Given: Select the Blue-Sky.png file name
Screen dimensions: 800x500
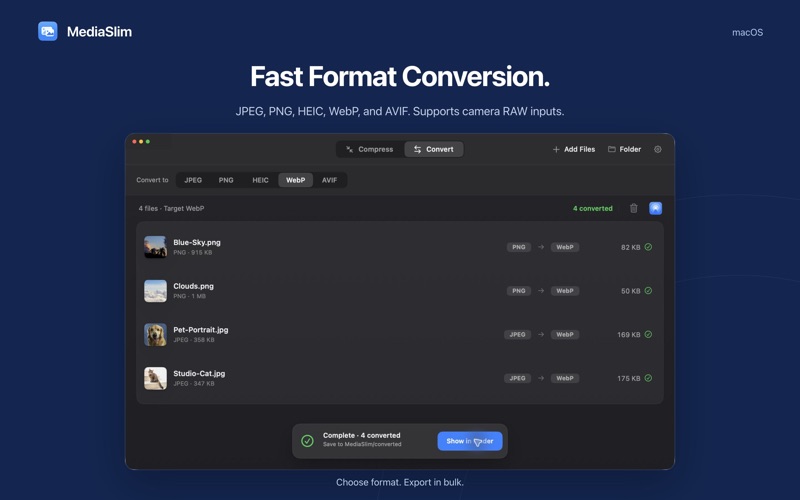Looking at the screenshot, I should coord(197,242).
